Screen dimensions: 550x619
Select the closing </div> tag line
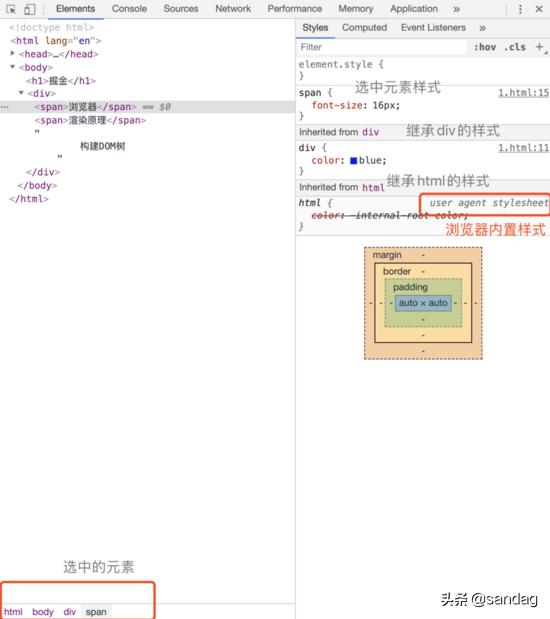coord(43,172)
